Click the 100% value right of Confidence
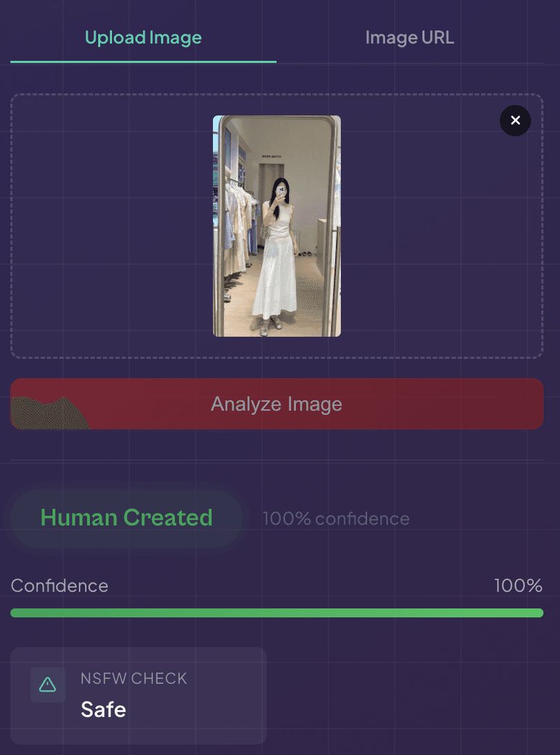Screen dimensions: 560x755 point(518,586)
